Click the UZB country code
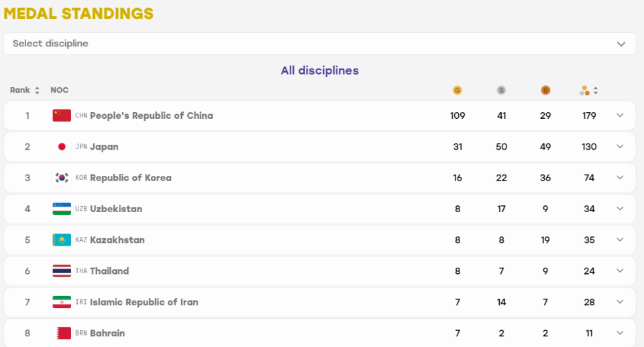Image resolution: width=644 pixels, height=347 pixels. tap(81, 209)
